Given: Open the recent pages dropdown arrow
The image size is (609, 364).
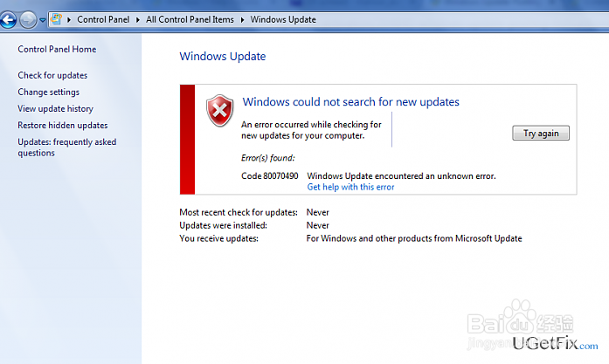Looking at the screenshot, I should point(42,20).
